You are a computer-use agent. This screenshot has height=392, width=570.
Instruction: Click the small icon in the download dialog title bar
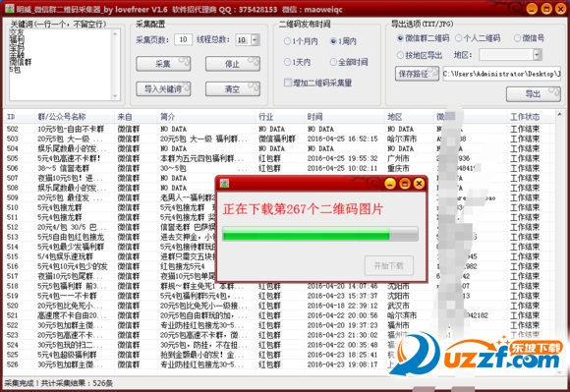(224, 184)
